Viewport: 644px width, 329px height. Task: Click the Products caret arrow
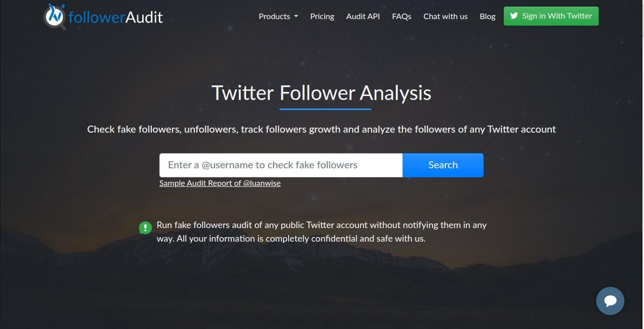(x=296, y=16)
